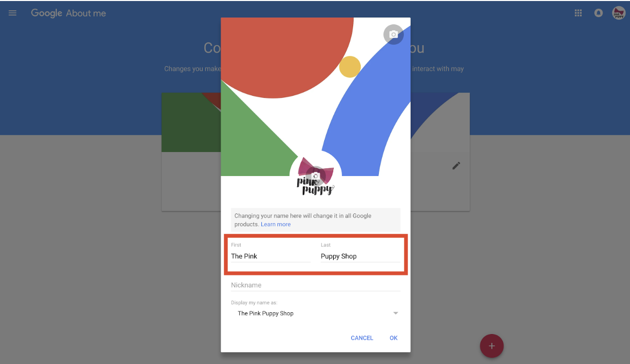Click the About me title
The image size is (630, 364).
pos(86,13)
